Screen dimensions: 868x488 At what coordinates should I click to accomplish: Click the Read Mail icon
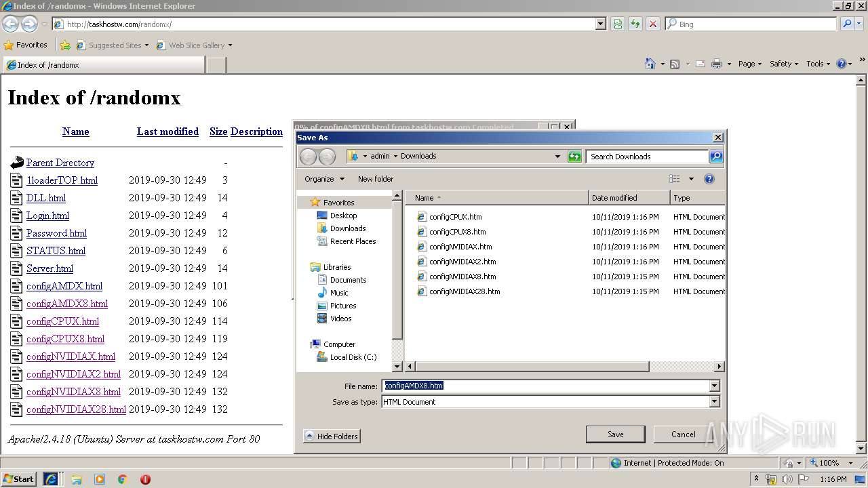700,64
